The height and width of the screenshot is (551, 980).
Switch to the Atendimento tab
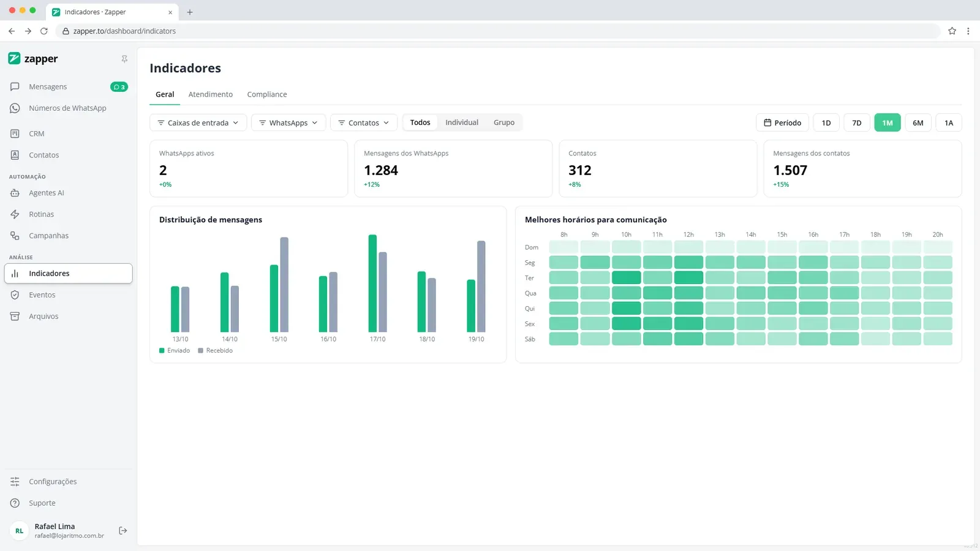click(x=211, y=94)
